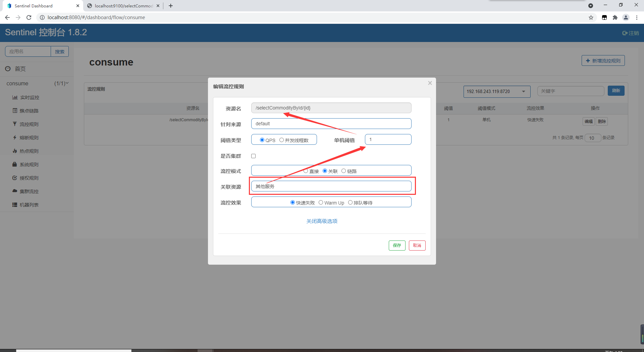This screenshot has width=644, height=352.
Task: Click the Chrome tab search dropdown icon
Action: (x=591, y=6)
